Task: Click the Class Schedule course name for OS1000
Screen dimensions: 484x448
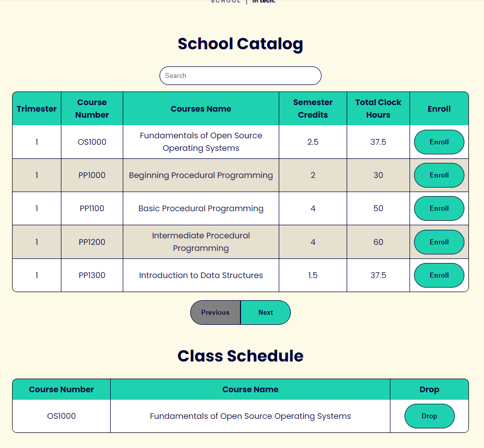Action: click(251, 416)
